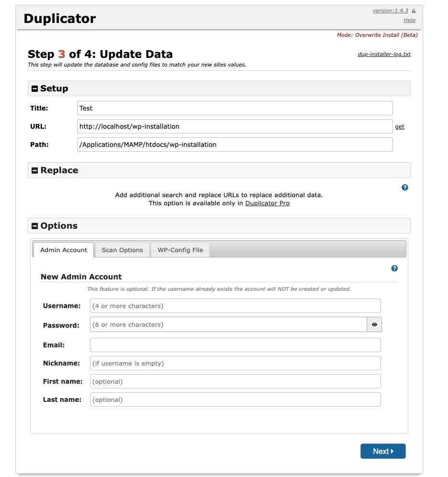Focus the URL input field

pos(235,126)
